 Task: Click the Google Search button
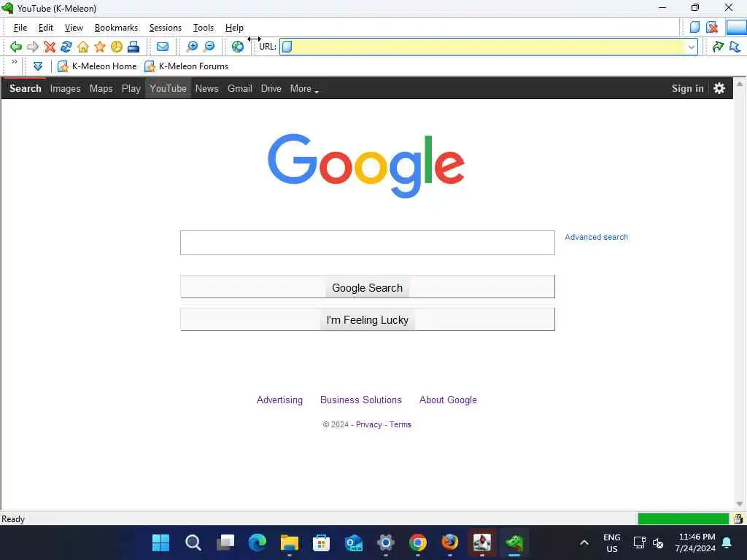coord(368,287)
